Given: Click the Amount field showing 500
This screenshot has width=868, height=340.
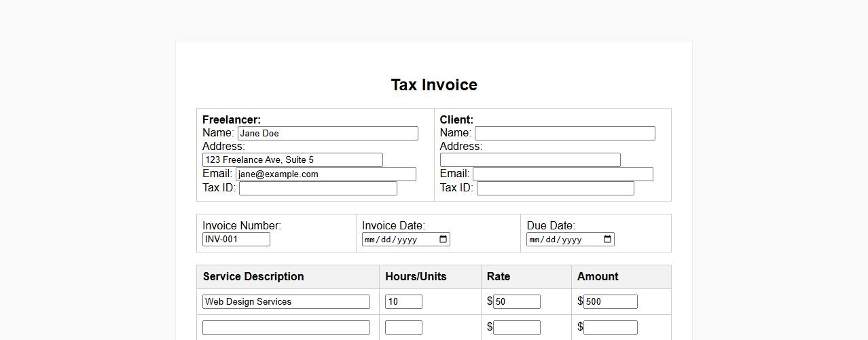Looking at the screenshot, I should point(611,301).
